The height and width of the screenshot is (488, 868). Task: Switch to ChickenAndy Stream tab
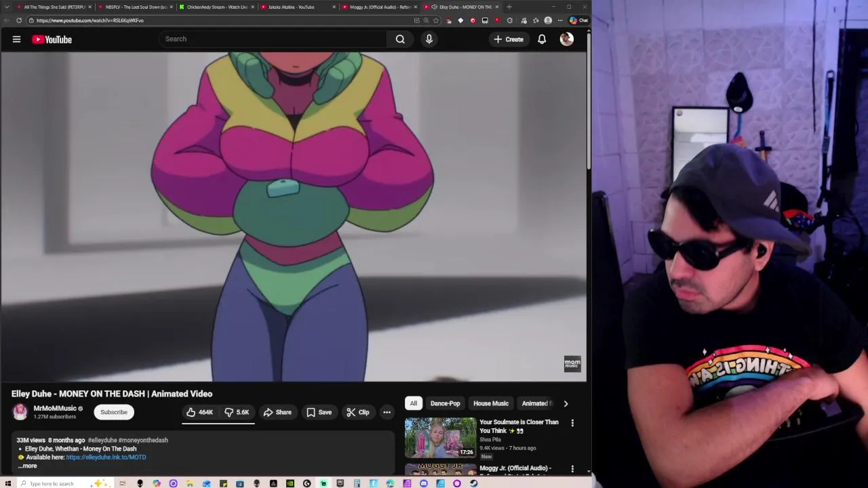[x=217, y=7]
